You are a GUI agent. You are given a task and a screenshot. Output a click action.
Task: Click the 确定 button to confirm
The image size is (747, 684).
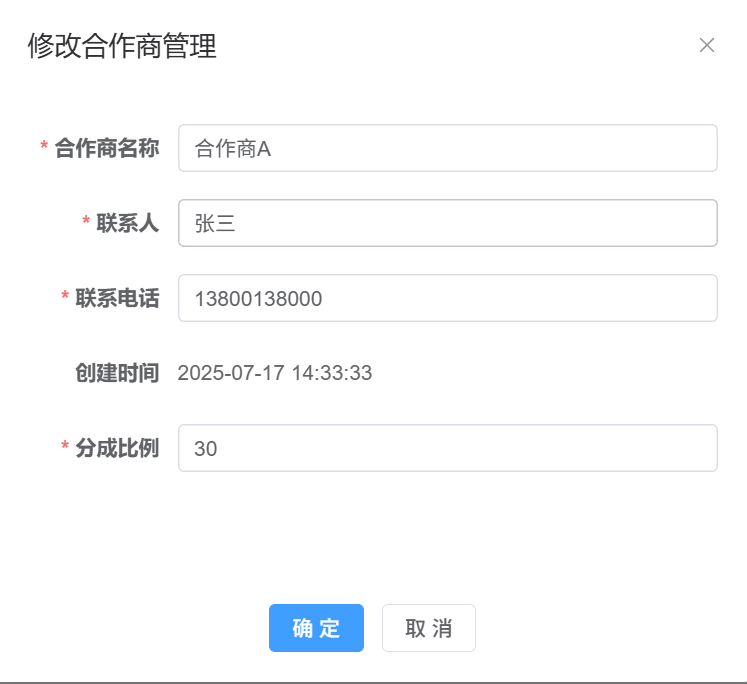[x=316, y=628]
